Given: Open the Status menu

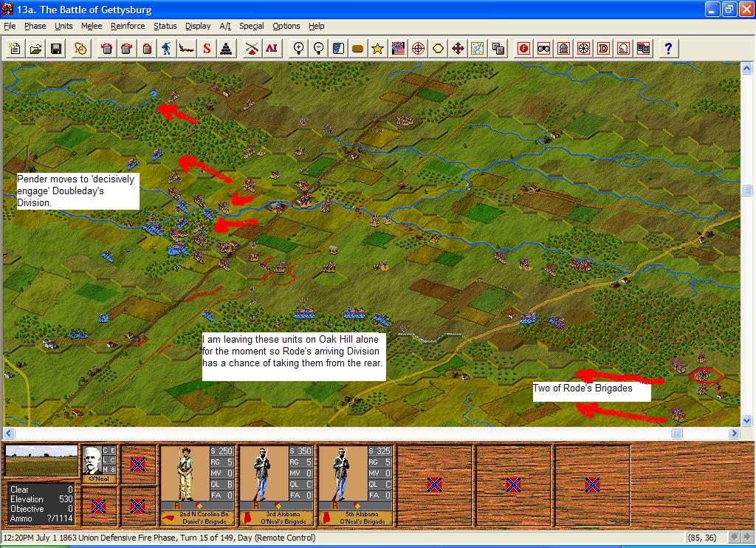Looking at the screenshot, I should pos(165,26).
